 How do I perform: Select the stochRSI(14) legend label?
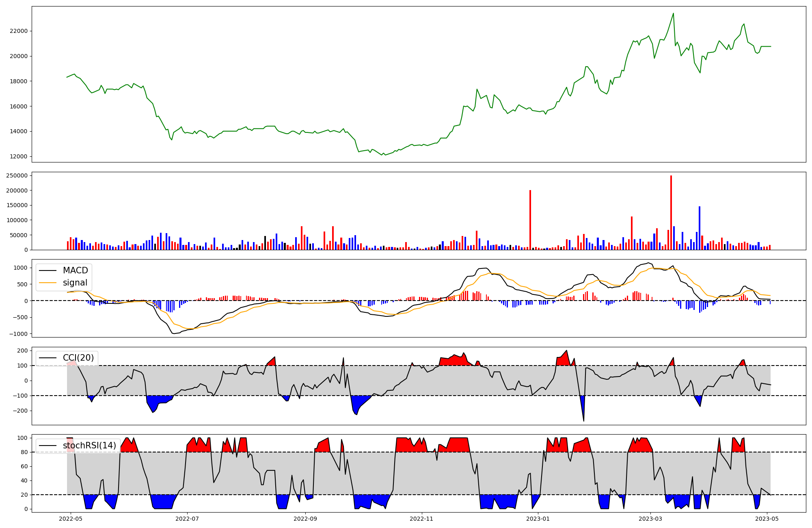pyautogui.click(x=89, y=446)
